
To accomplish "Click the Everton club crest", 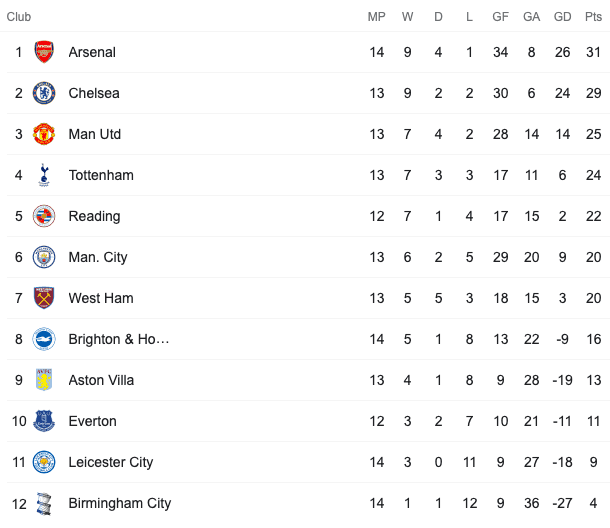I will (44, 421).
